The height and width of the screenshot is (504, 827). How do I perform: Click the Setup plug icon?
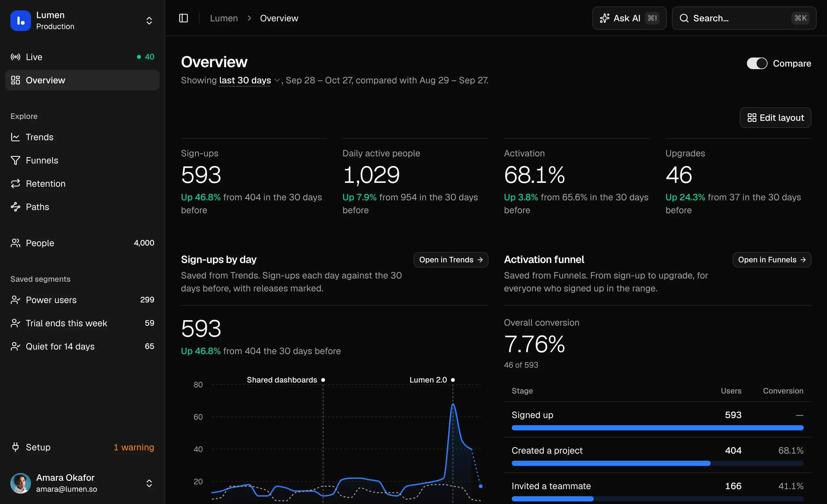[x=16, y=447]
